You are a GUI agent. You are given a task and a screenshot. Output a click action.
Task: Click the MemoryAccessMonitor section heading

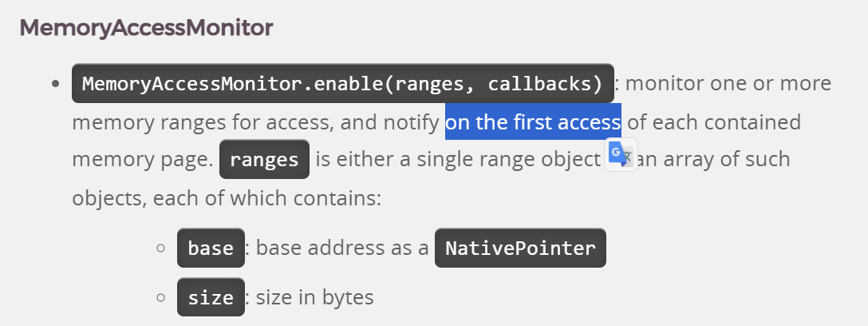coord(146,28)
